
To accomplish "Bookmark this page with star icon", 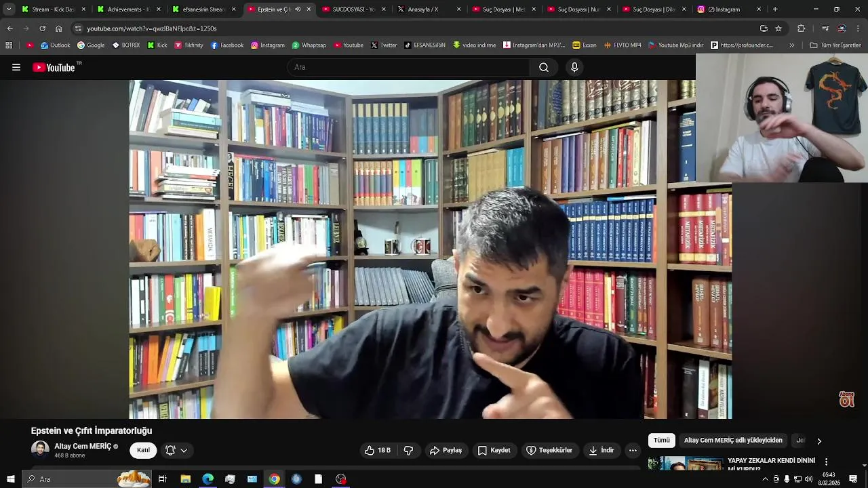I will [x=778, y=28].
